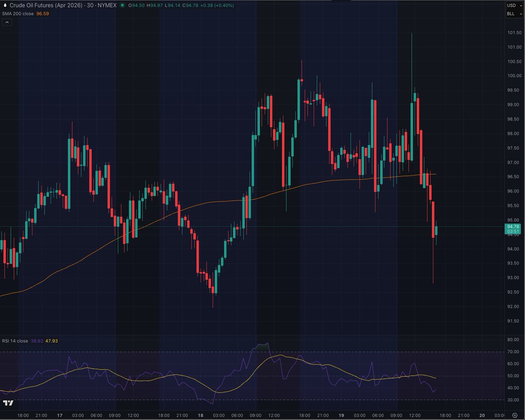Image resolution: width=525 pixels, height=420 pixels.
Task: Open the BLL unit dropdown
Action: pyautogui.click(x=514, y=14)
